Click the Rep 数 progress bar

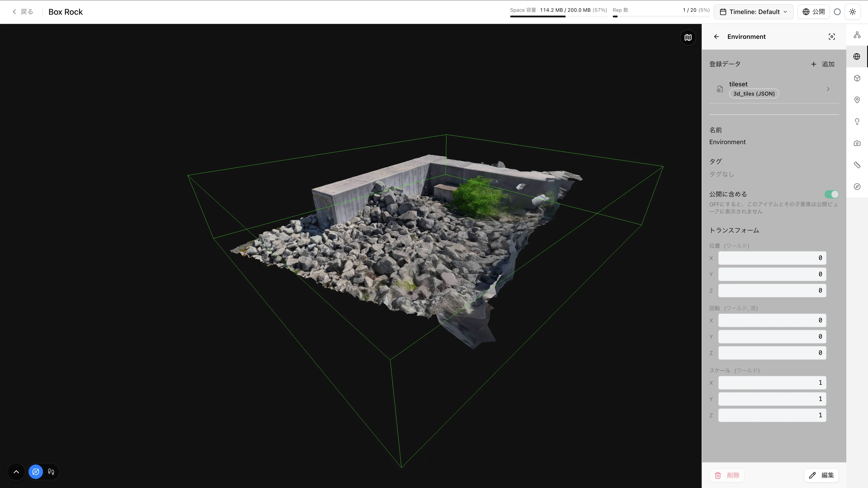coord(661,16)
